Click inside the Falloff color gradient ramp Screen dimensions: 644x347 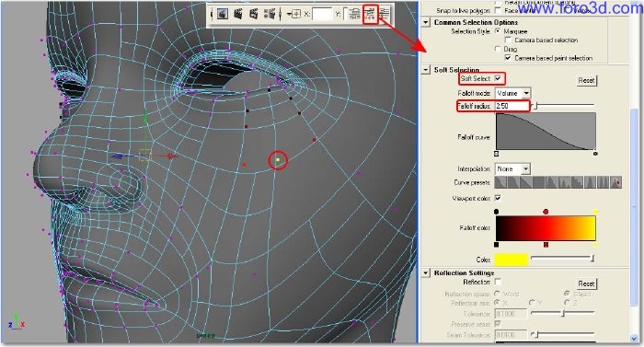546,228
